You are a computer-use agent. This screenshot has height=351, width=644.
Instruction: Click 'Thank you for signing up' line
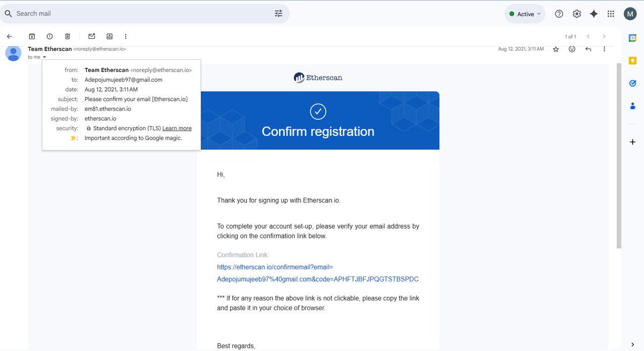click(x=279, y=200)
